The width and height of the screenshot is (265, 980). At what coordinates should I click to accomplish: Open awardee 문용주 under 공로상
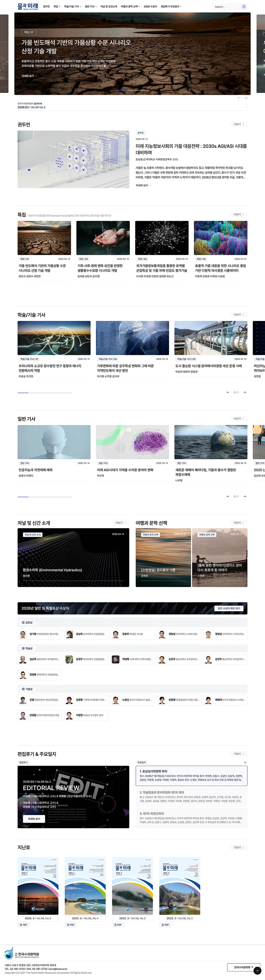(132, 634)
